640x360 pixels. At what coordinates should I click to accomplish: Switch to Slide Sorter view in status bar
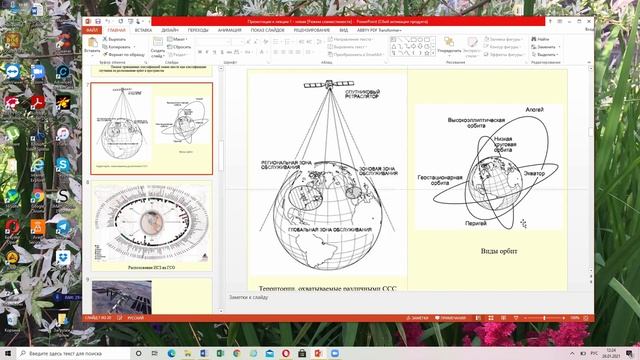coord(491,318)
